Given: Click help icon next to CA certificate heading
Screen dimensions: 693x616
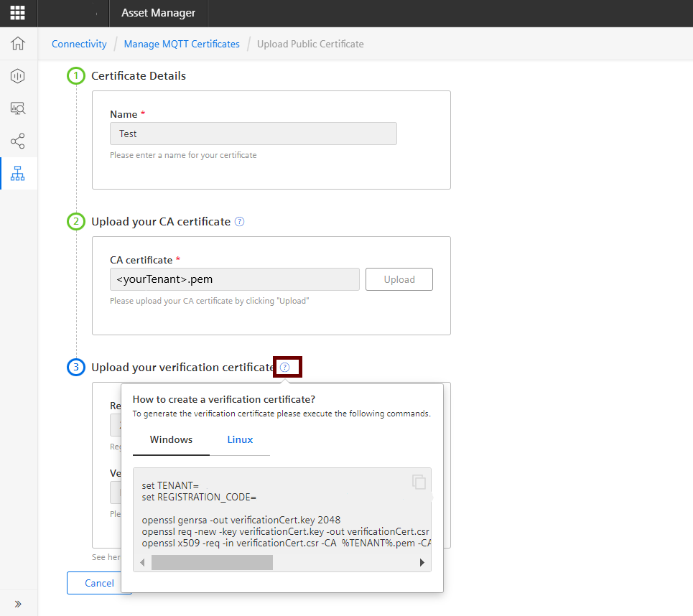Looking at the screenshot, I should (x=239, y=221).
